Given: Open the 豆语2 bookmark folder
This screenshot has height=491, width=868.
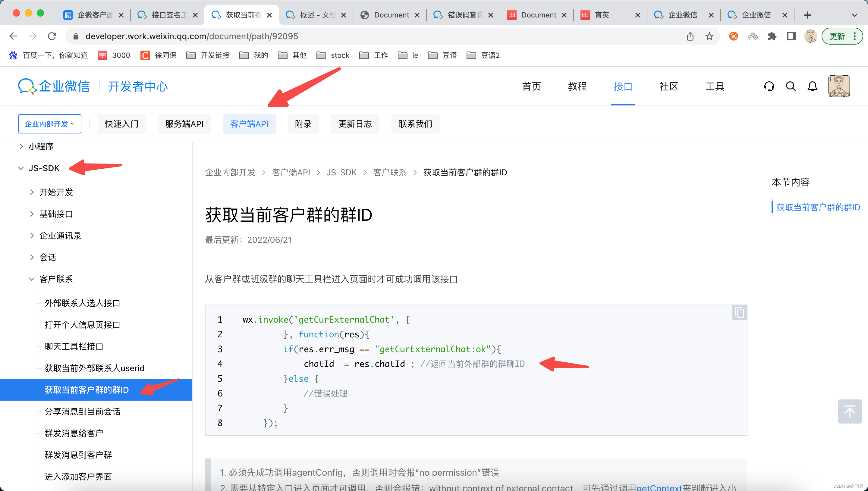Looking at the screenshot, I should 483,55.
